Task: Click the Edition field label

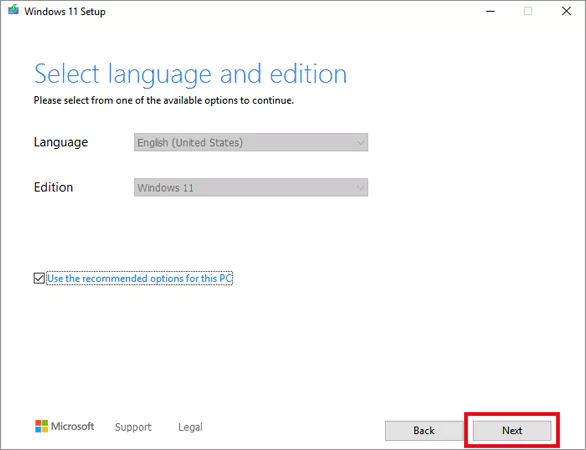Action: coord(53,187)
